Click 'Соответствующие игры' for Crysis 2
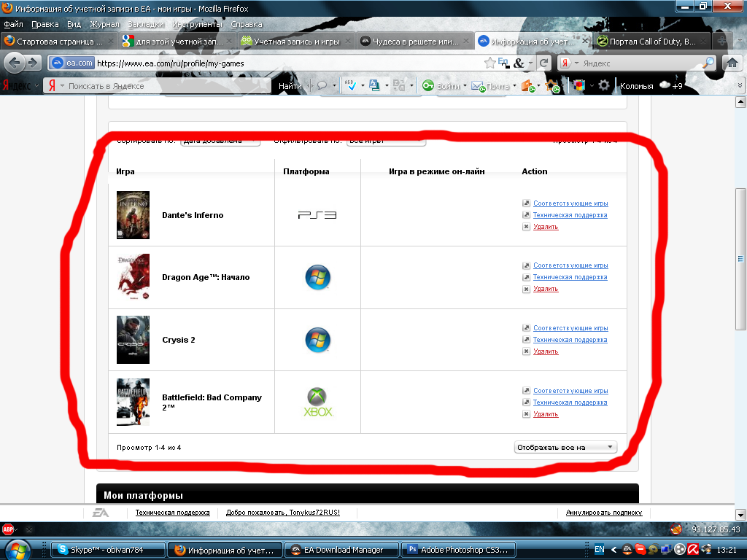Viewport: 747px width, 560px height. [570, 328]
